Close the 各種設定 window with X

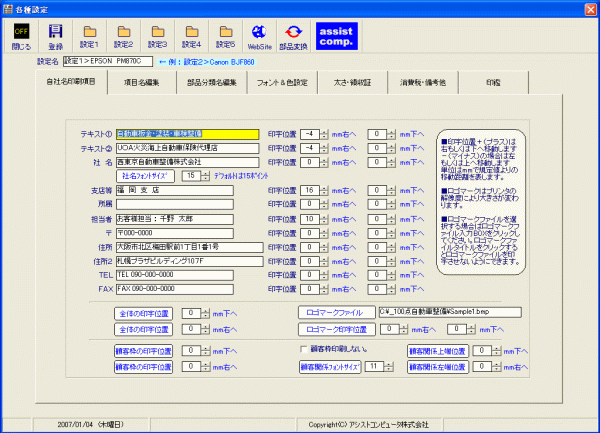[591, 10]
